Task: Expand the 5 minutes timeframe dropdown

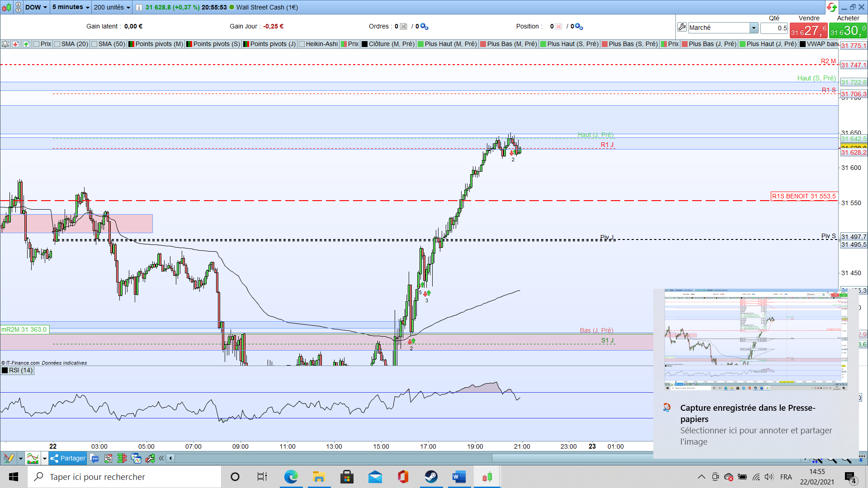Action: click(71, 7)
